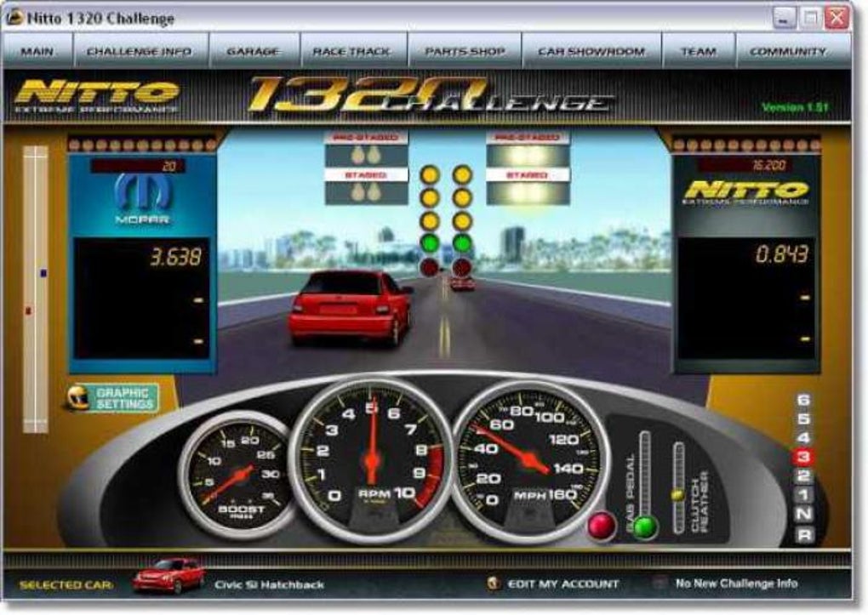Screen dimensions: 868x615
Task: Click the MPH speedometer gauge
Action: [531, 461]
